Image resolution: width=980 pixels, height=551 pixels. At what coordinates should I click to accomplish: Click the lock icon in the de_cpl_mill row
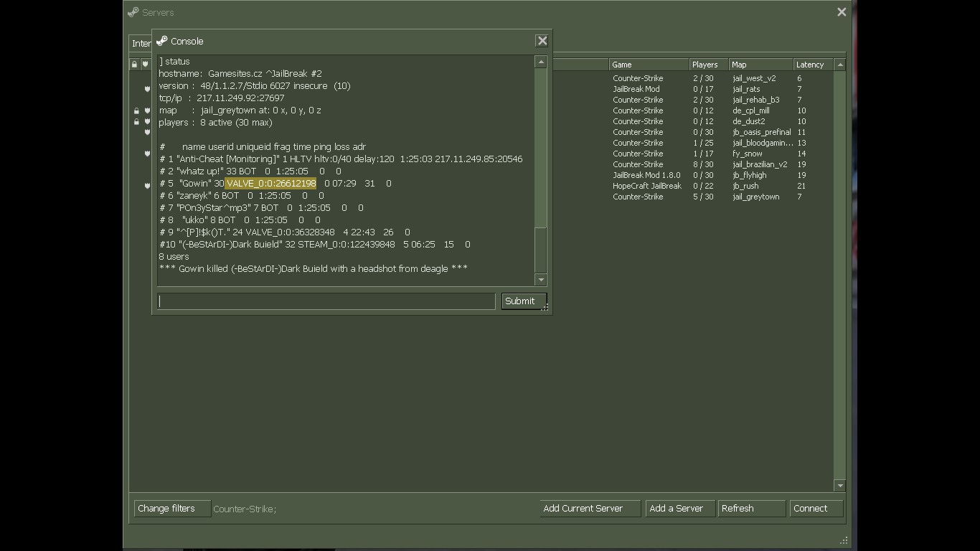tap(136, 110)
